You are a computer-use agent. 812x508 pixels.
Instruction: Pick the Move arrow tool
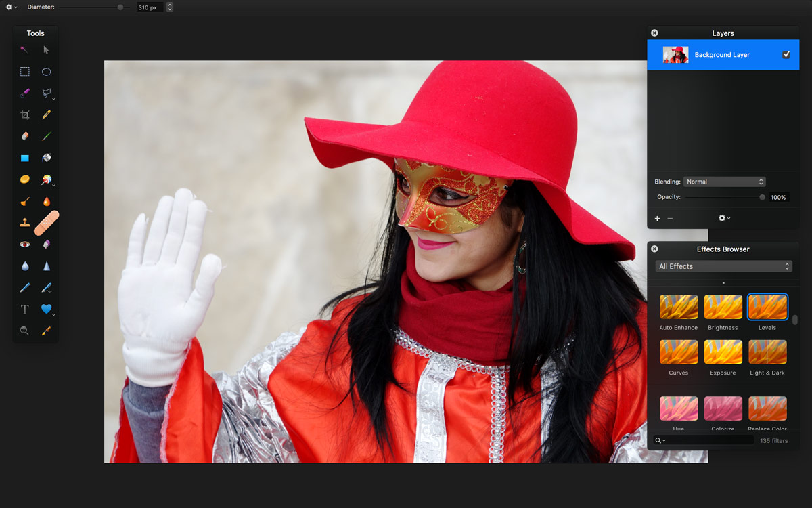(47, 50)
